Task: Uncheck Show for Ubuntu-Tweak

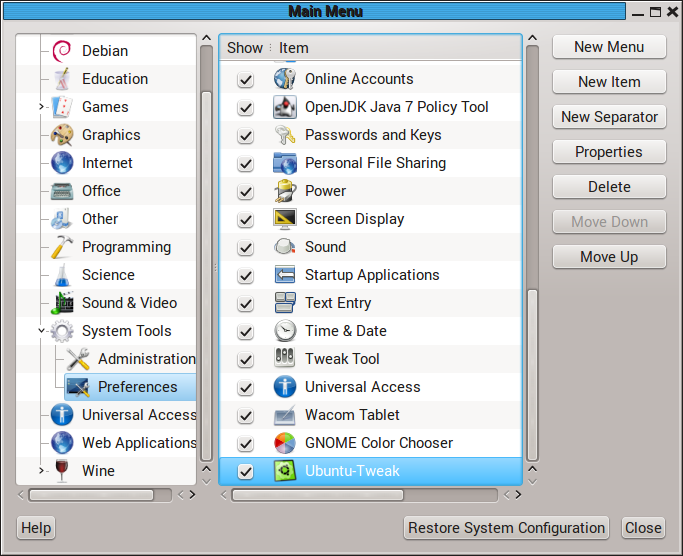Action: [246, 471]
